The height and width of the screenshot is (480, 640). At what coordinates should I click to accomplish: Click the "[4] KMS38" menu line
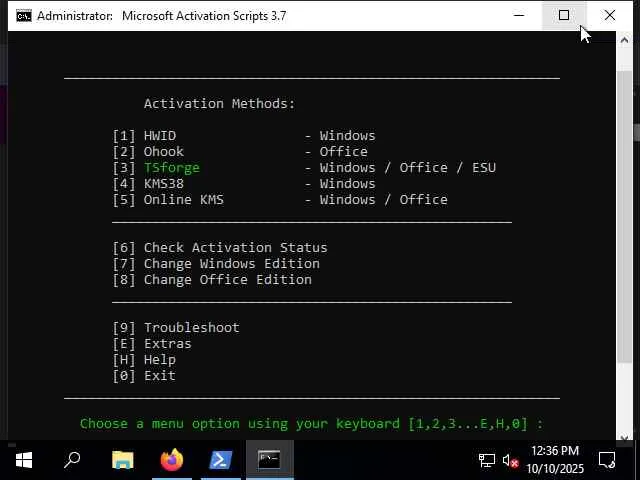coord(244,184)
